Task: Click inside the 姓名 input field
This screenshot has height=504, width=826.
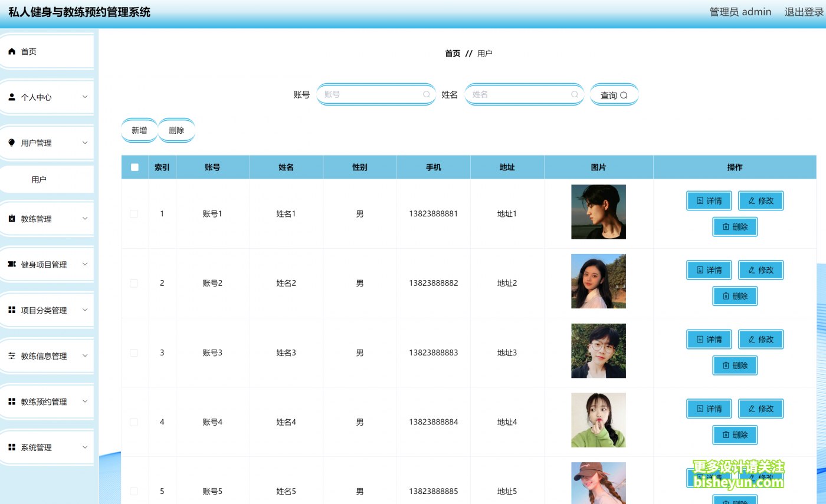Action: [519, 94]
